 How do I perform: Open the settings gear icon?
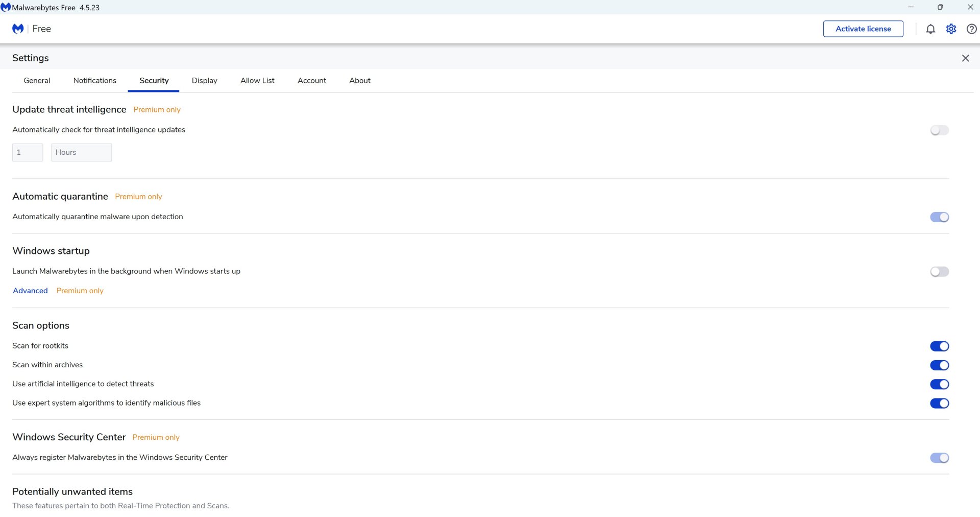[951, 29]
